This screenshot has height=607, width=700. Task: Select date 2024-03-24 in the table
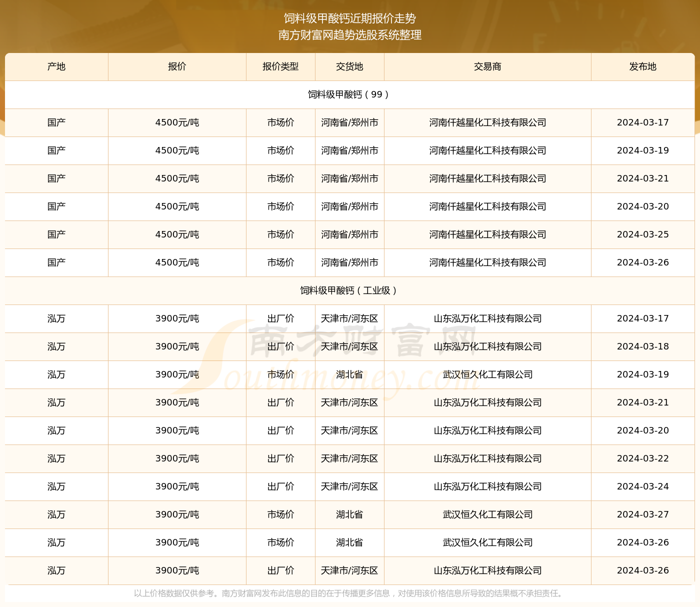point(643,486)
